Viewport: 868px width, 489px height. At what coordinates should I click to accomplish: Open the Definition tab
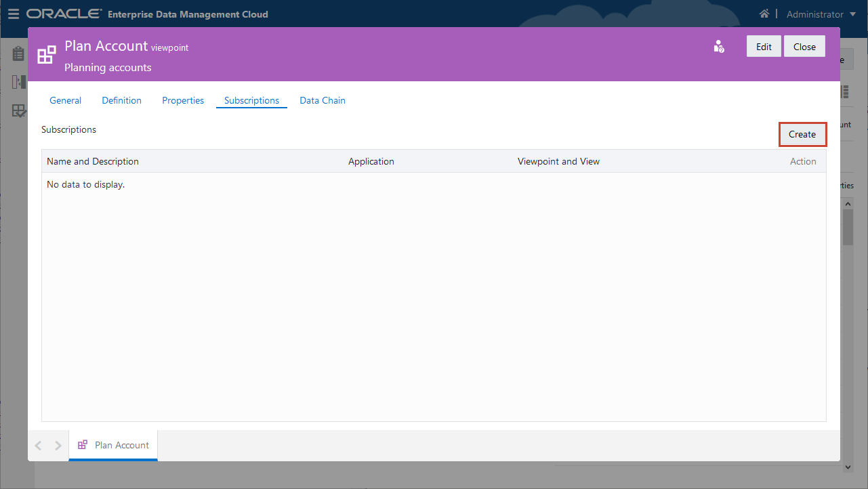point(121,100)
